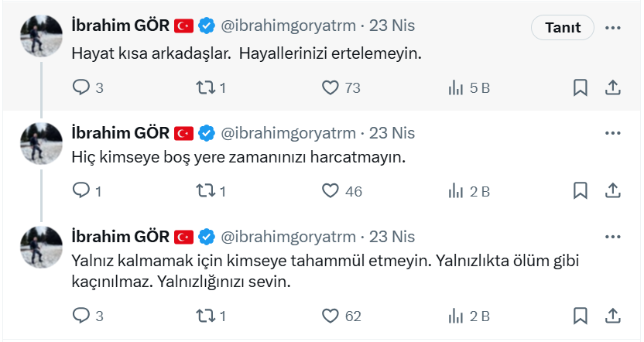This screenshot has height=342, width=644.
Task: Reply to the "Hayat kısa arkadaşlar" tweet
Action: click(x=81, y=87)
